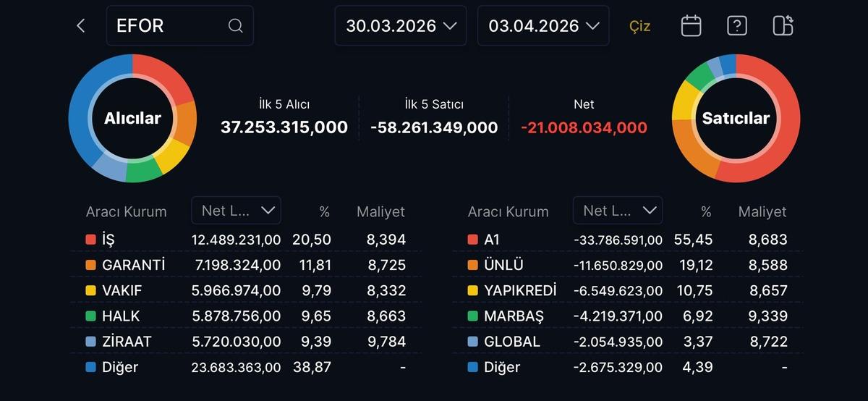Select the ZİRAAT buyer row
This screenshot has height=401, width=868.
[246, 342]
